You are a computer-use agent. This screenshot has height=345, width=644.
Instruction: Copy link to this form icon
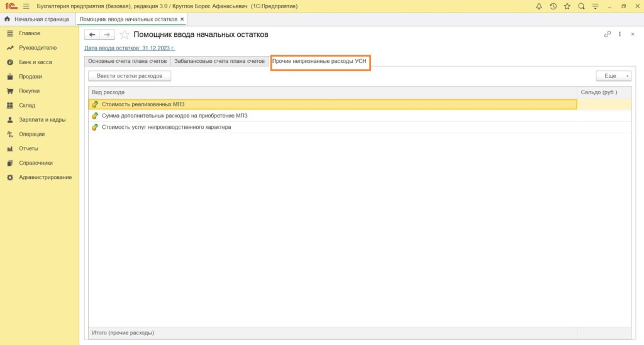coord(608,35)
